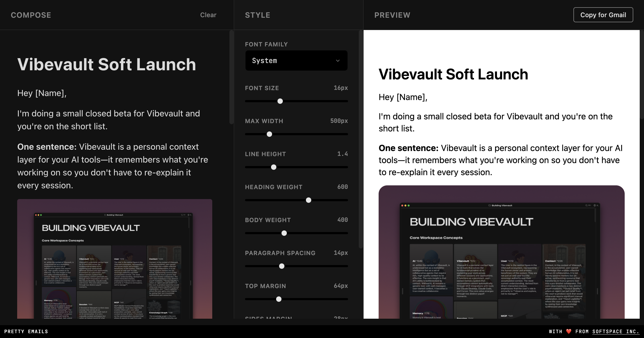The height and width of the screenshot is (338, 644).
Task: Click the compose panel vertical scrollbar
Action: [232, 77]
